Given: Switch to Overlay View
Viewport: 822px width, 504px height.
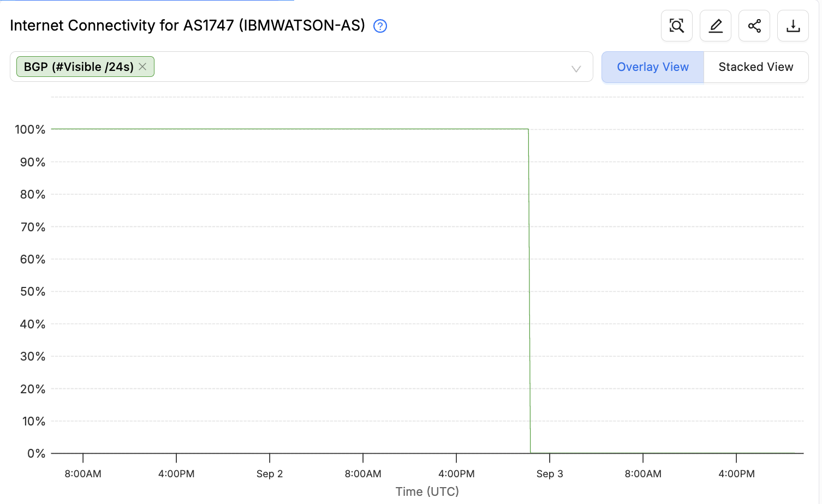Looking at the screenshot, I should coord(653,67).
